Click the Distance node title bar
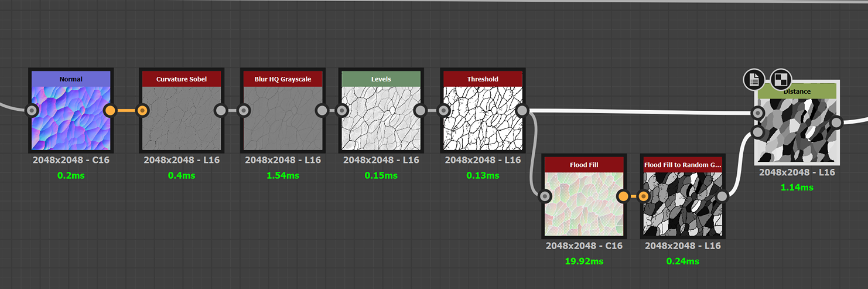The image size is (868, 289). [797, 91]
